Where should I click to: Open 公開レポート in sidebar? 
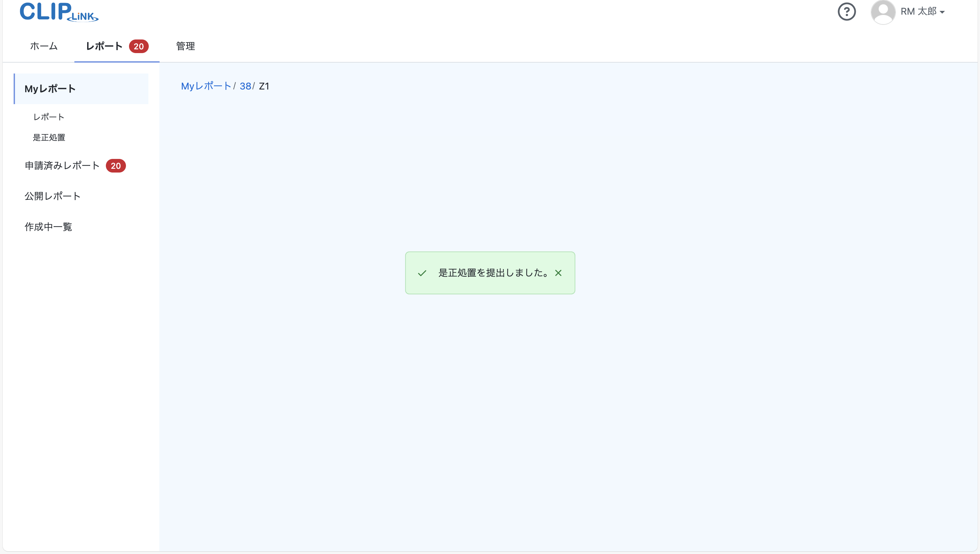pos(52,196)
